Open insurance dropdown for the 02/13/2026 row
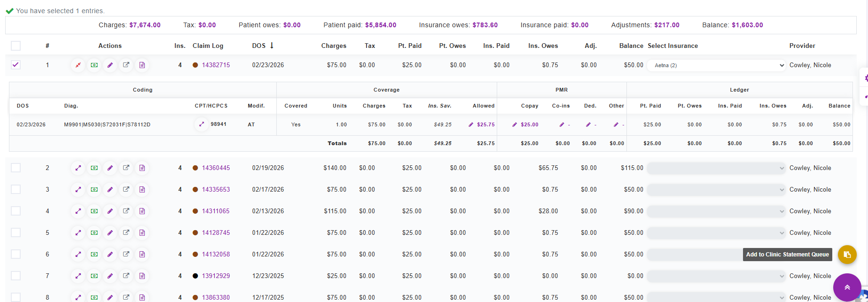868x302 pixels. [x=716, y=211]
